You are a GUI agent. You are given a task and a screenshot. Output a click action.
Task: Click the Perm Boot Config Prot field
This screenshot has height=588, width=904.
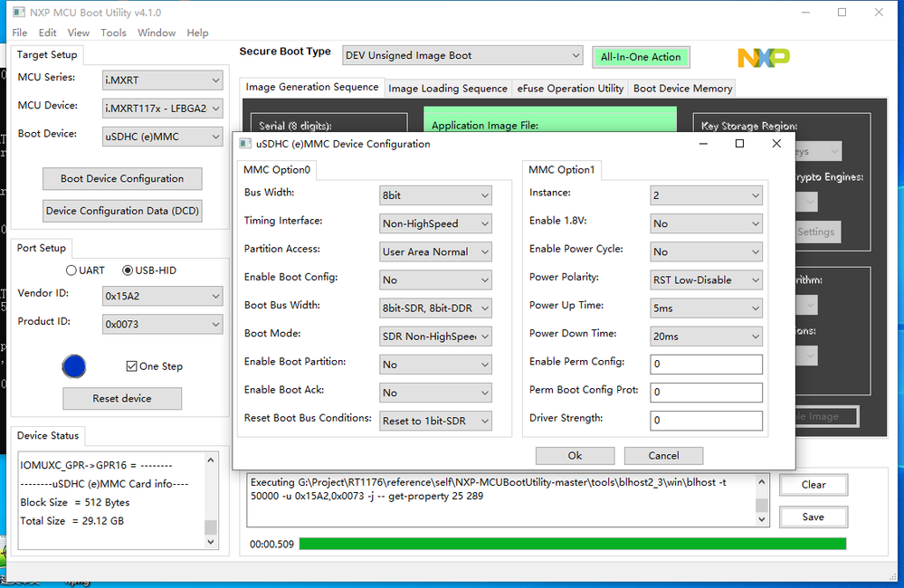[706, 393]
